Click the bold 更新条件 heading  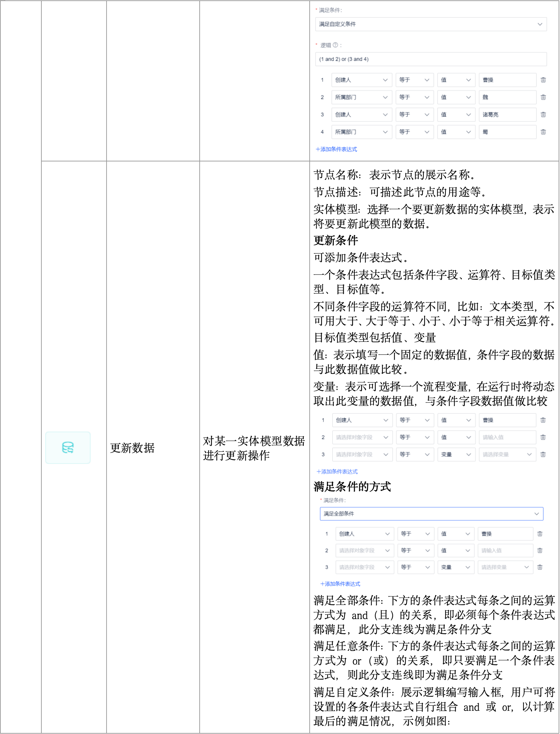click(x=336, y=240)
